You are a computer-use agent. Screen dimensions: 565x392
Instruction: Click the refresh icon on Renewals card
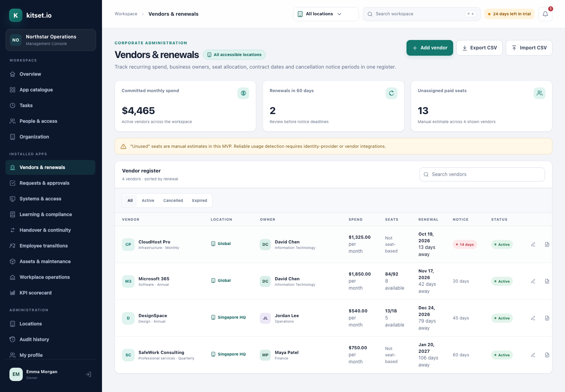[392, 93]
